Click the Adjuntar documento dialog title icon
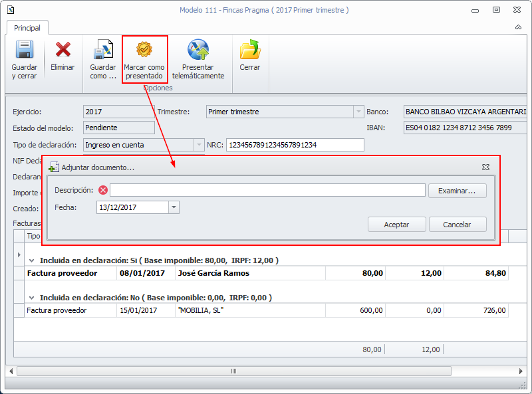The image size is (532, 394). [54, 167]
